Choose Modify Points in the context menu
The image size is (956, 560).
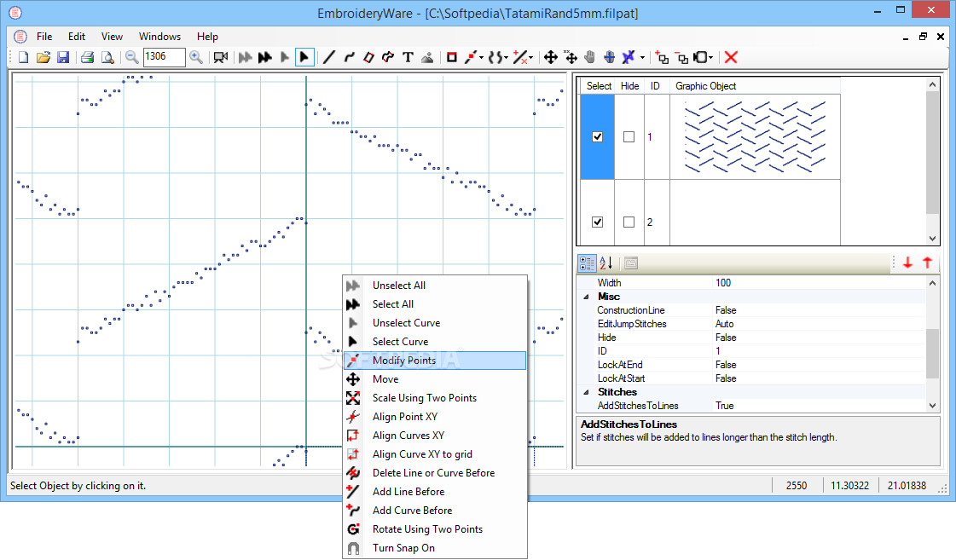435,361
